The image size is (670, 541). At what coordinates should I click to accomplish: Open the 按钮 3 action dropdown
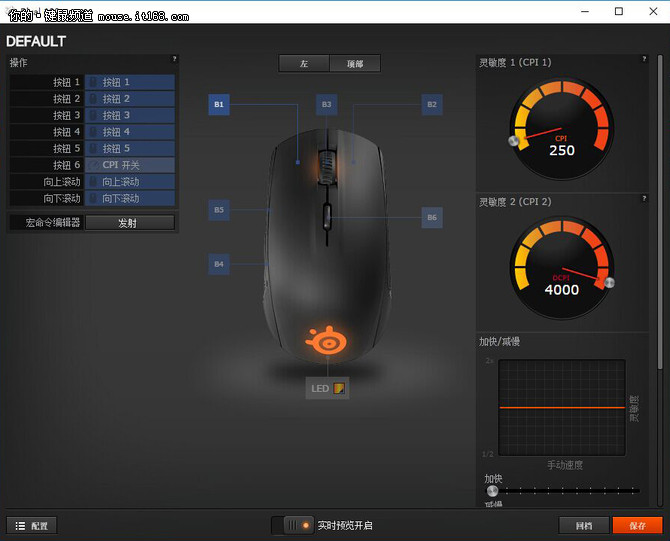click(x=130, y=115)
